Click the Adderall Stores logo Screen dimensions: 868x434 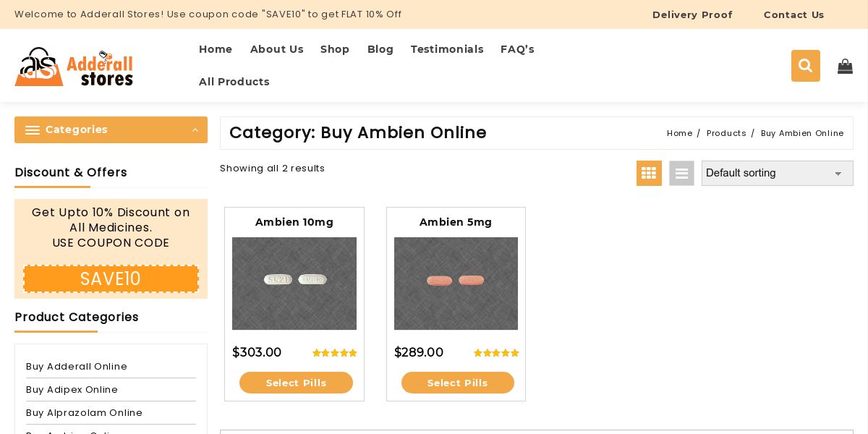[x=74, y=67]
